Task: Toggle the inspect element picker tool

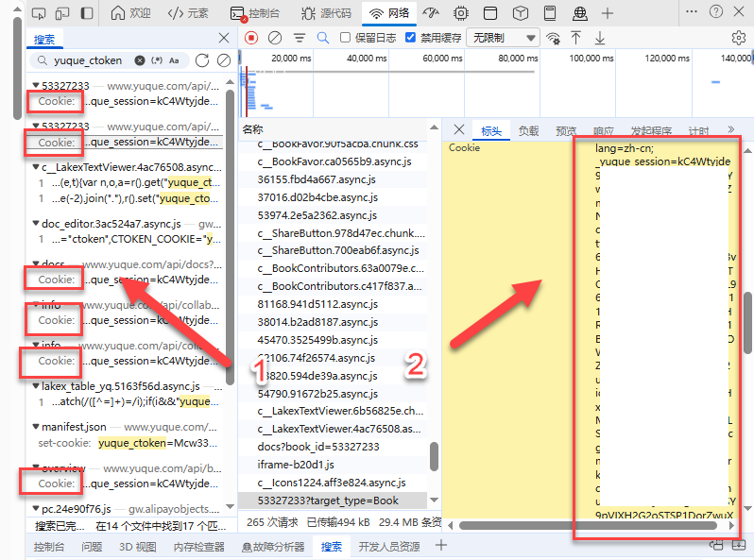Action: click(x=38, y=13)
